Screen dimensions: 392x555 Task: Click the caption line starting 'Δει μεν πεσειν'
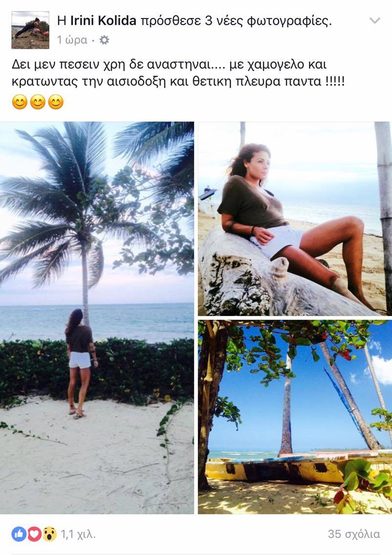169,65
